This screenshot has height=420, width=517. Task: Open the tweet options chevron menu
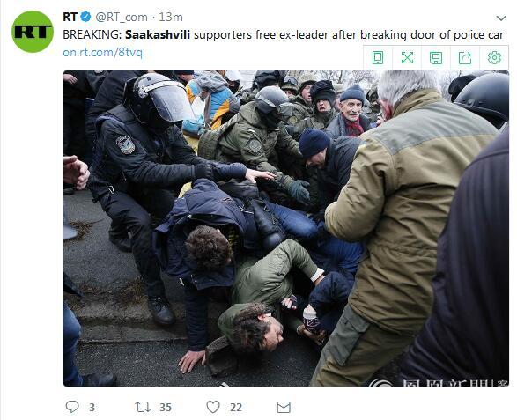coord(501,18)
